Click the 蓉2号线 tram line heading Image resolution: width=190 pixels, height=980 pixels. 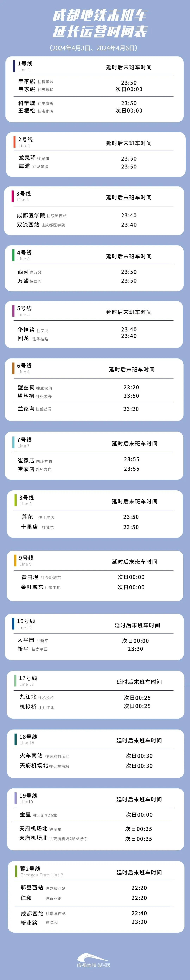pos(30,869)
